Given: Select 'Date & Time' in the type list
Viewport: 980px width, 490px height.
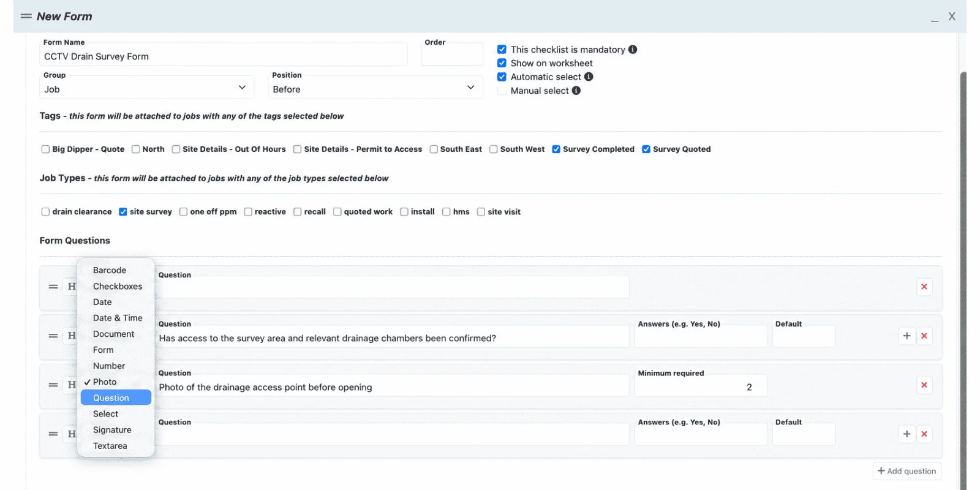Looking at the screenshot, I should (x=116, y=318).
